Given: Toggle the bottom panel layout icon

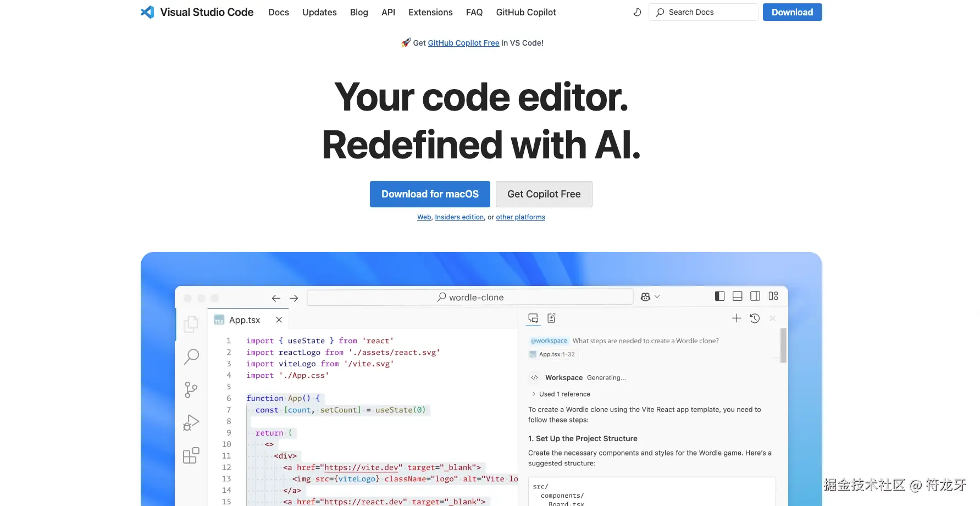Looking at the screenshot, I should (x=738, y=296).
